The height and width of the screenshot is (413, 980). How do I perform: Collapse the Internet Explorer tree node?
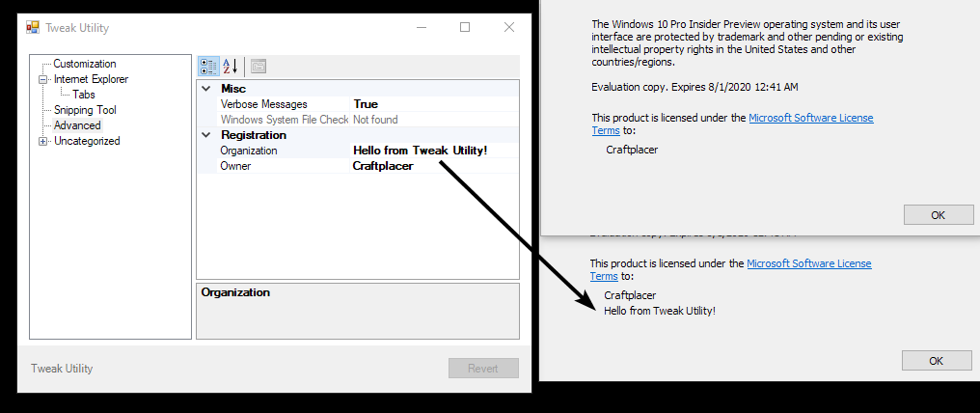(x=42, y=79)
